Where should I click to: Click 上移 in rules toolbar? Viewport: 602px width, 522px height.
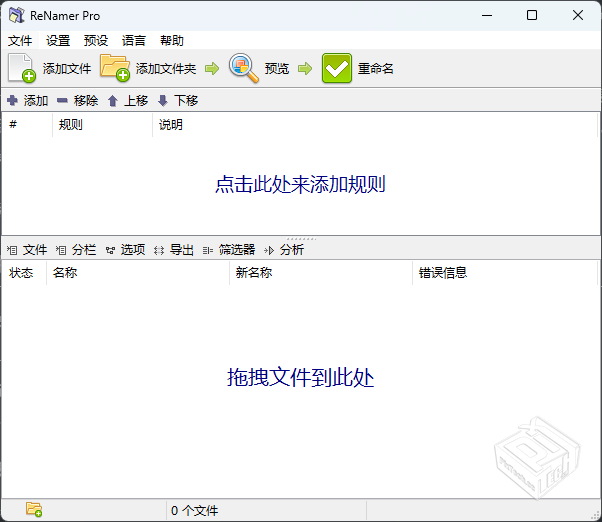coord(136,101)
